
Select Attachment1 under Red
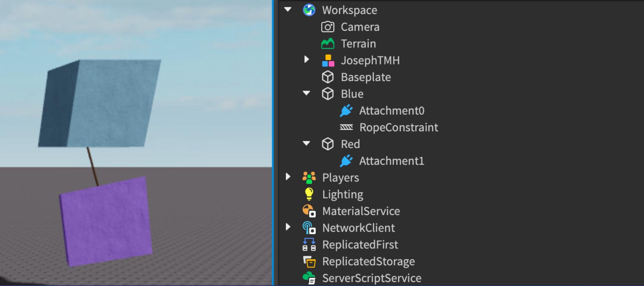pos(392,161)
